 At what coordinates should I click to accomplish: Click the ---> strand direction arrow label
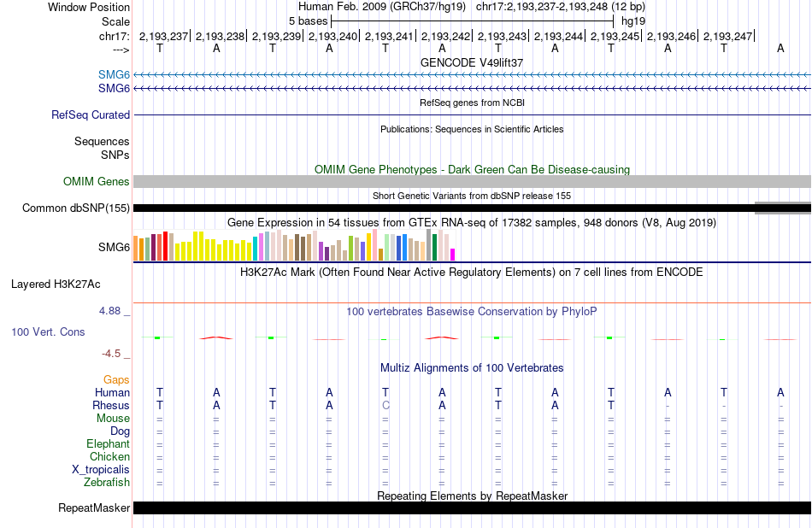click(121, 50)
